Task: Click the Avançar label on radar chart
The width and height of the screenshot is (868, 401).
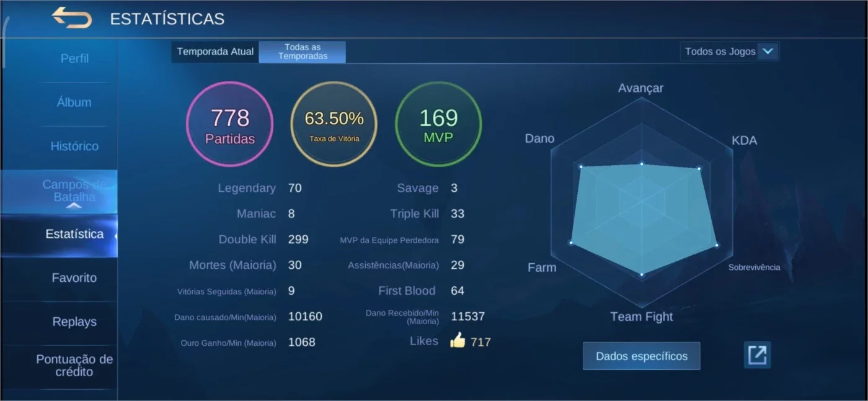Action: click(x=640, y=88)
